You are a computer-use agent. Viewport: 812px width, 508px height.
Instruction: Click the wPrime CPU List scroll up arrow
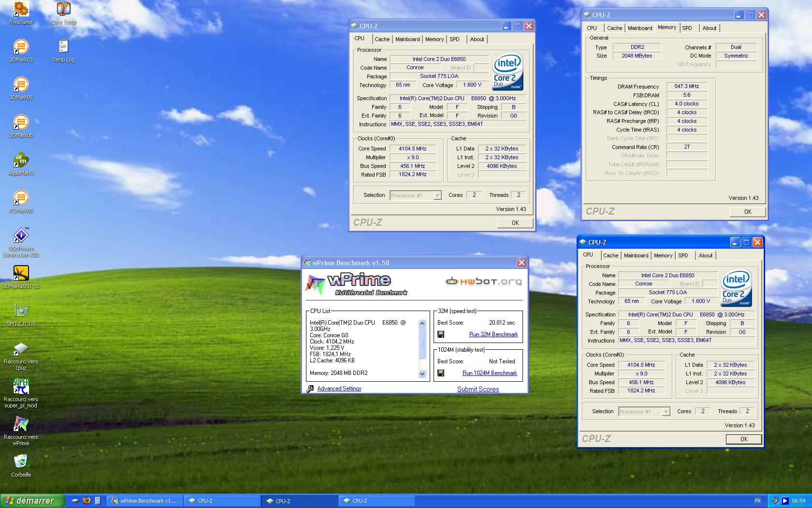point(422,323)
